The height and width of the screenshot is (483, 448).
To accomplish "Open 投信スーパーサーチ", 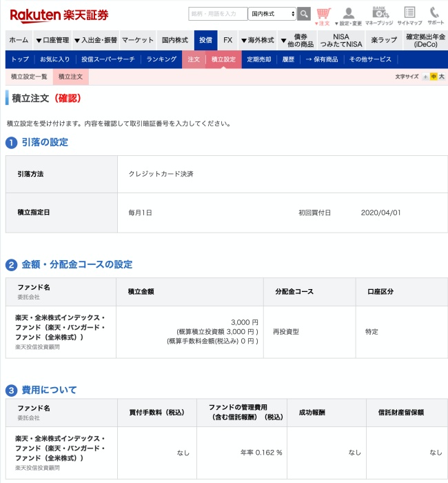I will (x=108, y=59).
